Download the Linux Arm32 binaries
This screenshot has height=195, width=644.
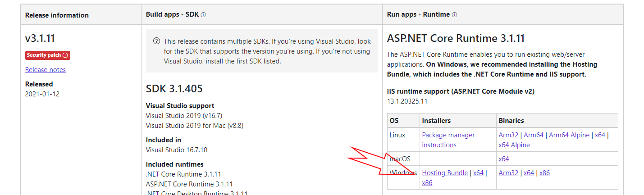(x=508, y=135)
